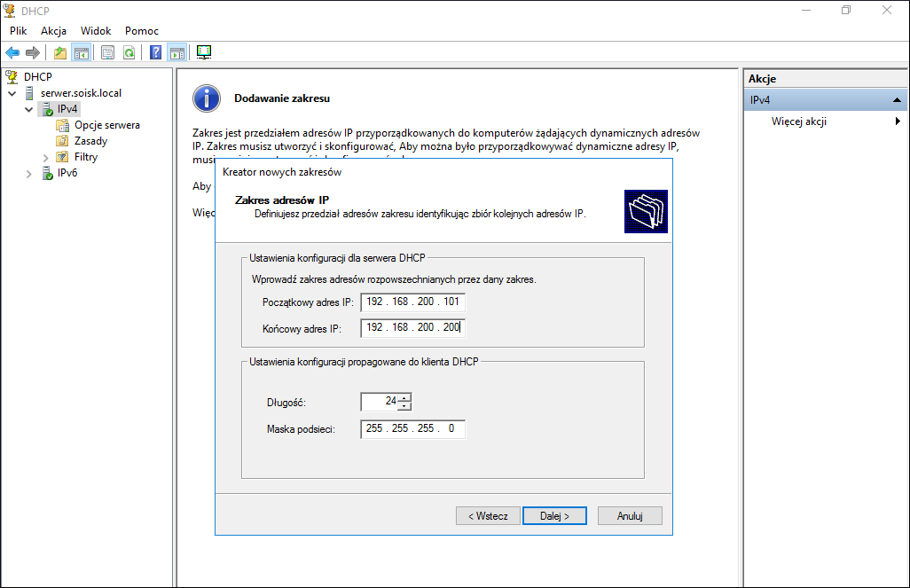The image size is (910, 588).
Task: Click the Maska podsieci field
Action: (x=412, y=429)
